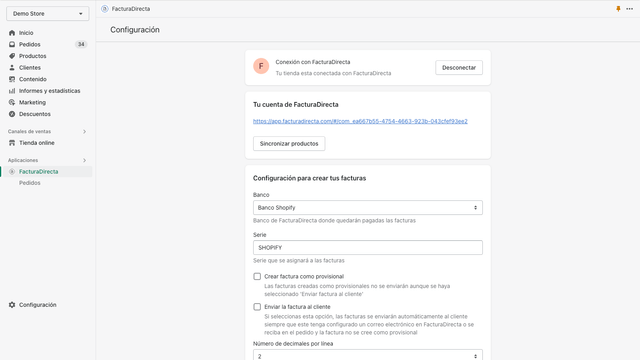Open the Banco Shopify dropdown
Screen dimensions: 640x360
point(368,207)
